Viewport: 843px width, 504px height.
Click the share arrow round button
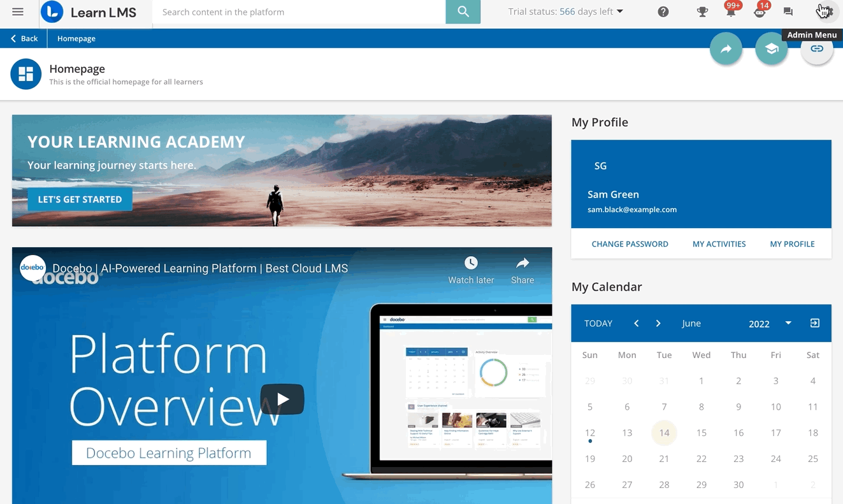point(726,49)
